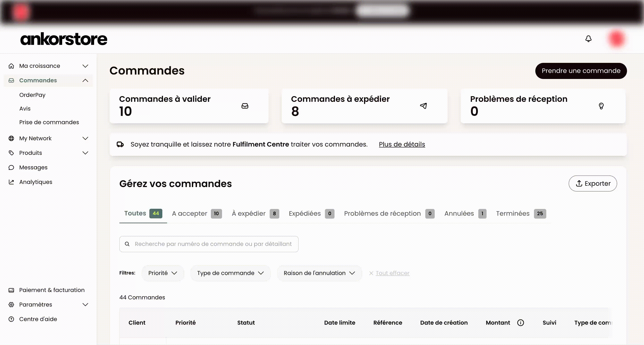Collapse the Commandes sidebar section

pyautogui.click(x=85, y=80)
